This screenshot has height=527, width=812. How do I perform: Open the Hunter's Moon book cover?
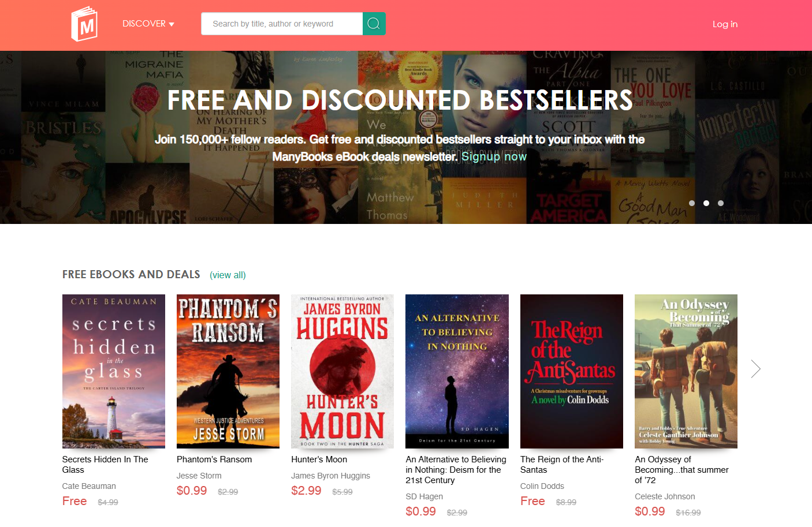[342, 371]
